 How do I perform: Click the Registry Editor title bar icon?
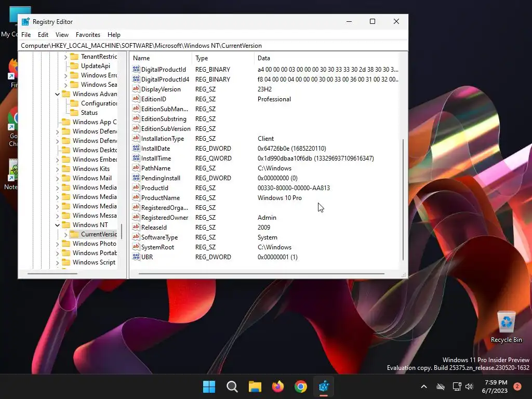pyautogui.click(x=25, y=22)
